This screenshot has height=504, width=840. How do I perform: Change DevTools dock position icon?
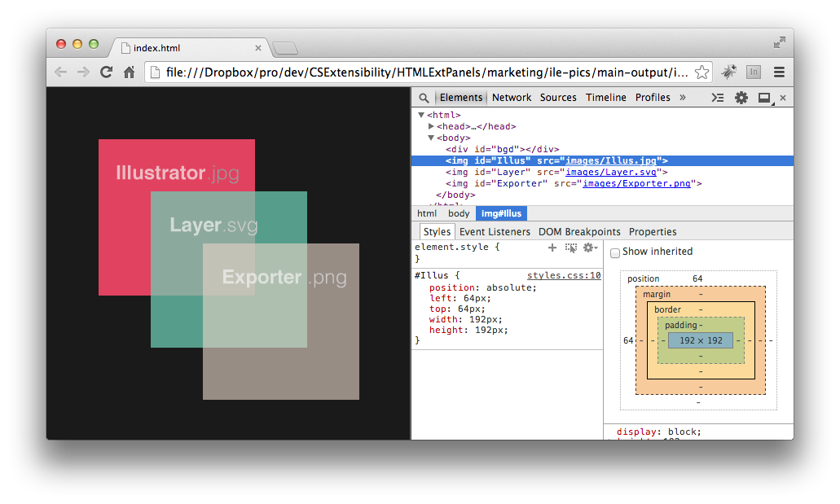[x=764, y=98]
